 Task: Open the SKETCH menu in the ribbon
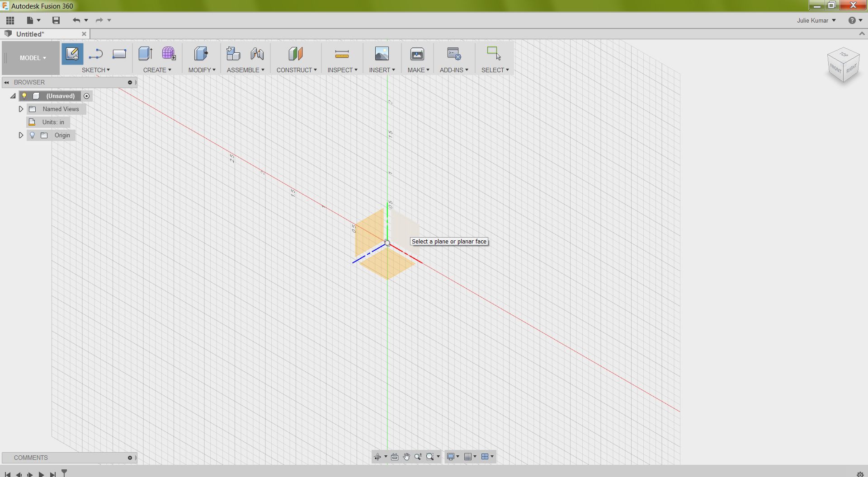click(96, 70)
